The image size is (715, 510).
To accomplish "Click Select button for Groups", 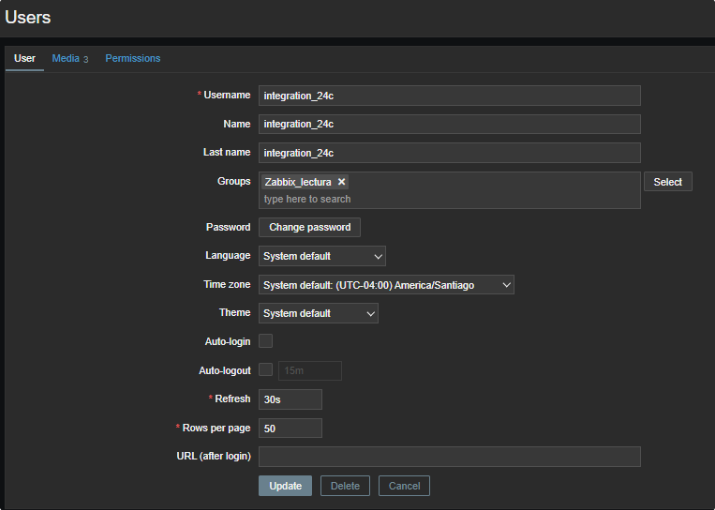I will point(667,182).
